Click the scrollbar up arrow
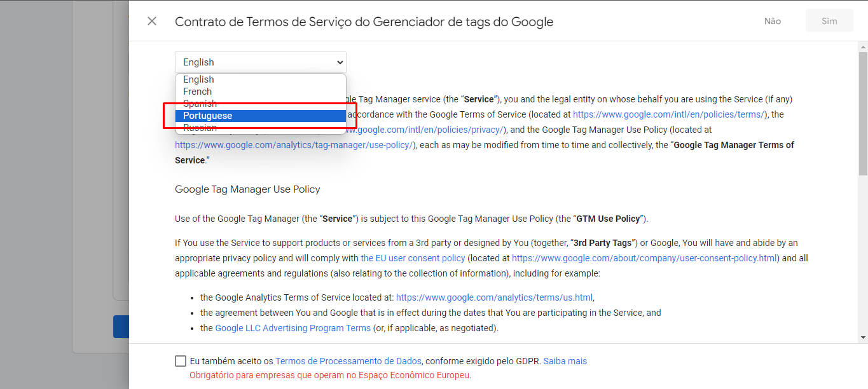The width and height of the screenshot is (868, 389). coord(863,46)
